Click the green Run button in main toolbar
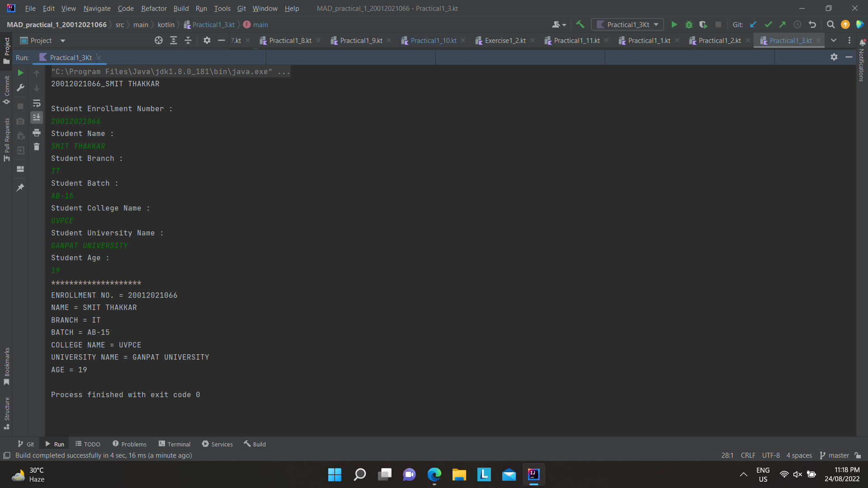 (x=674, y=25)
